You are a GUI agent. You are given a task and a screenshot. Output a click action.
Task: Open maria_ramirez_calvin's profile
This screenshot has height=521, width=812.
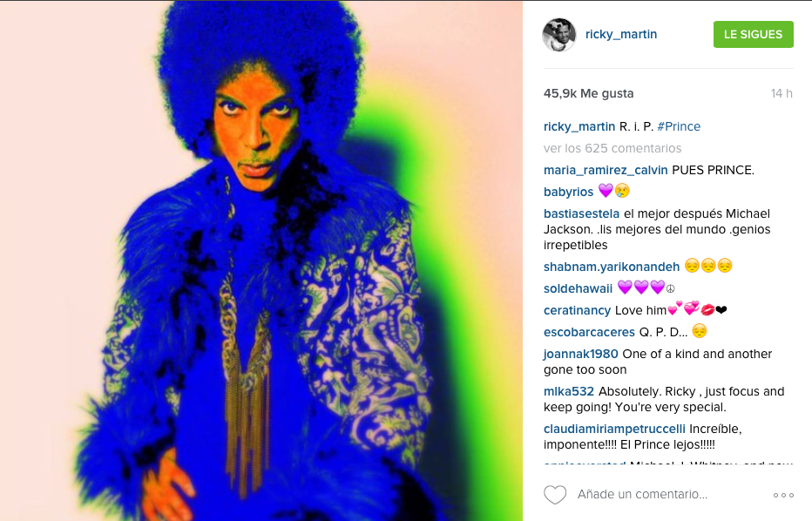(606, 171)
